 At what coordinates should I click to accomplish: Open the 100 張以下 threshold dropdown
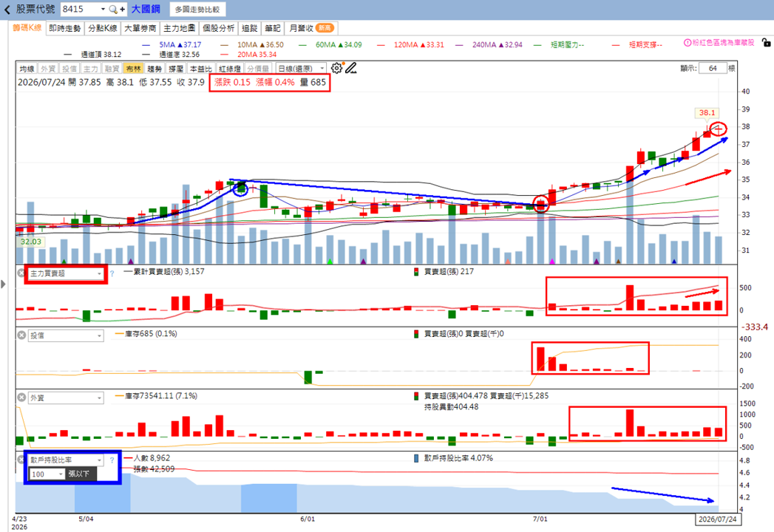point(47,474)
